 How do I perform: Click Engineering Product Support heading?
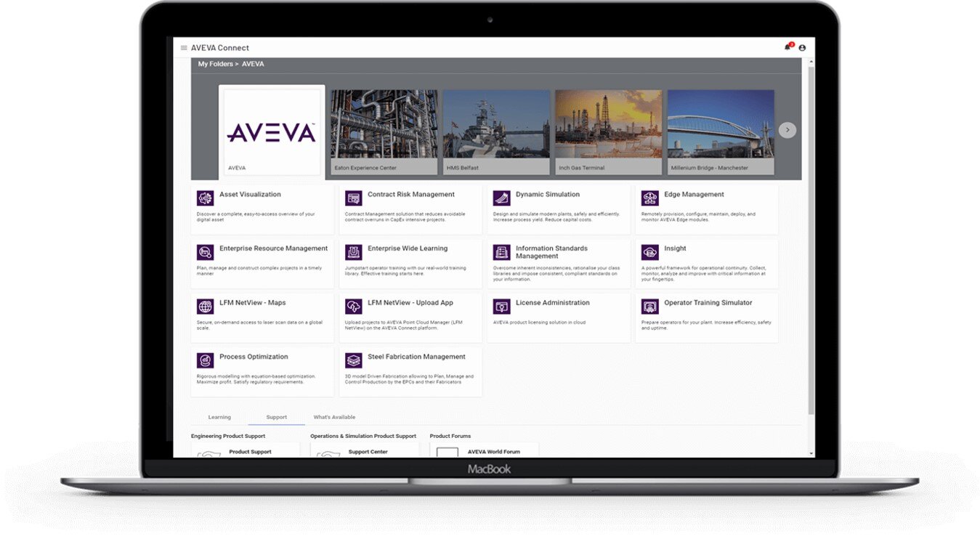tap(228, 436)
